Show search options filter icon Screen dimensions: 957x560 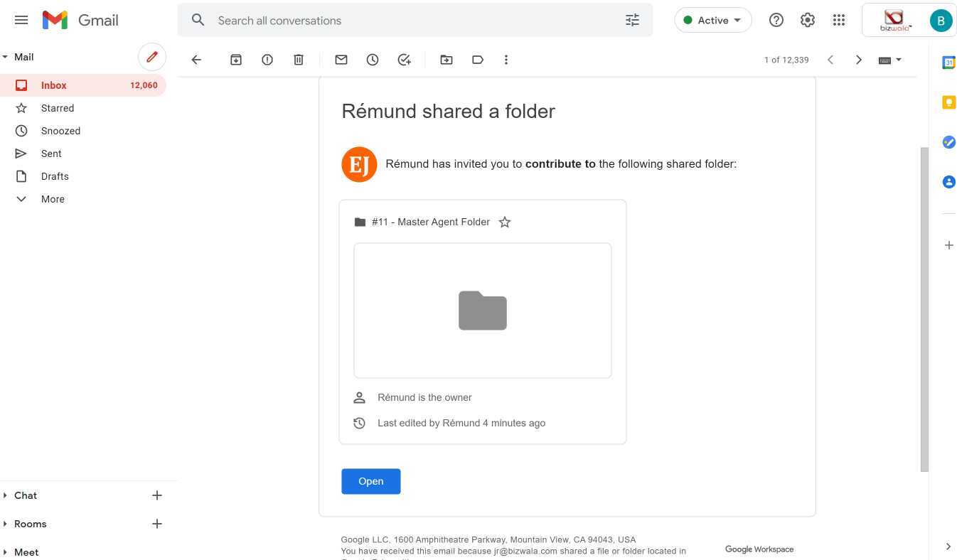(632, 21)
